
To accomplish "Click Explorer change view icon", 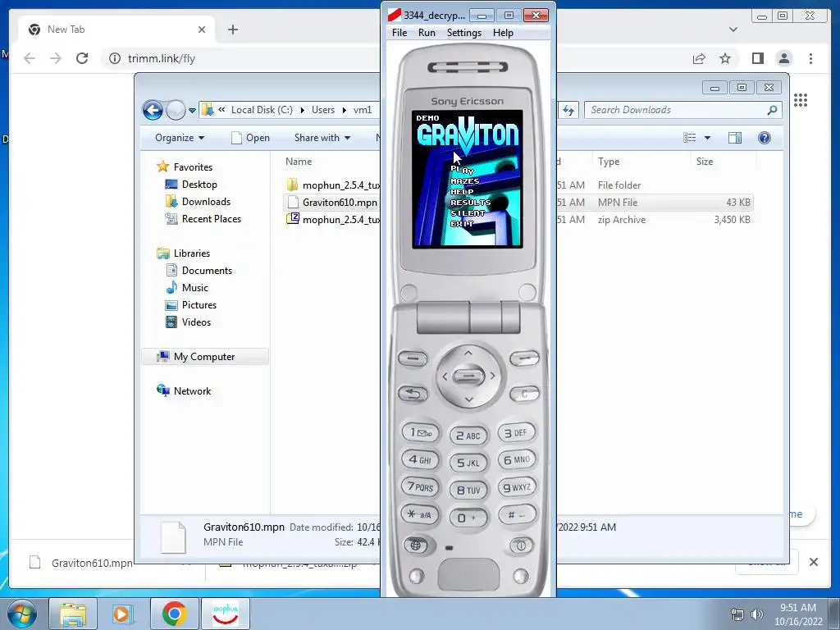I will [x=689, y=138].
